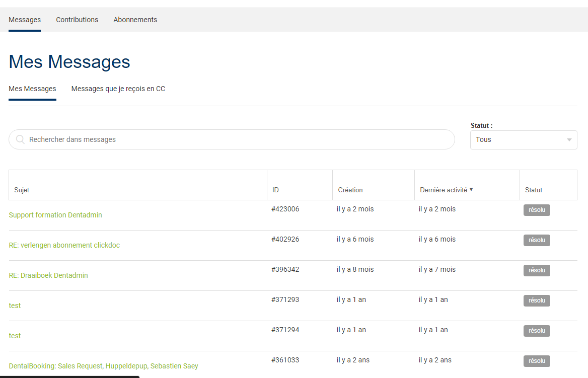Click the horizontal scrollbar at the bottom
This screenshot has width=588, height=378.
click(70, 376)
